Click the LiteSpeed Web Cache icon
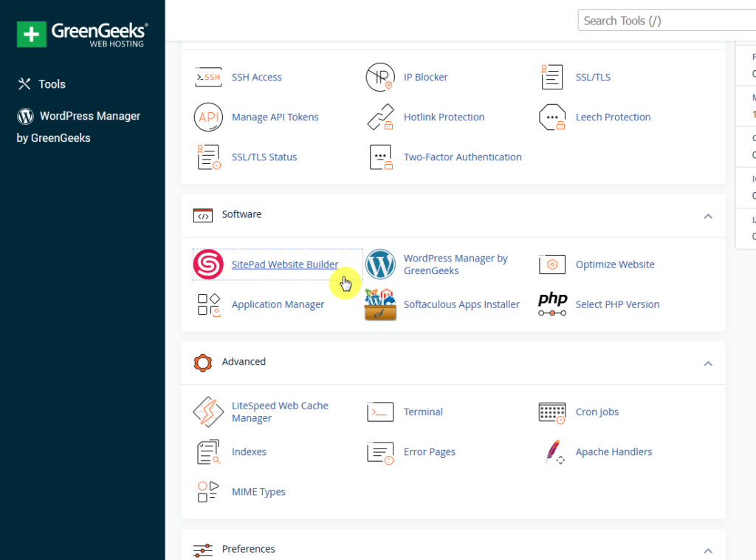 208,412
